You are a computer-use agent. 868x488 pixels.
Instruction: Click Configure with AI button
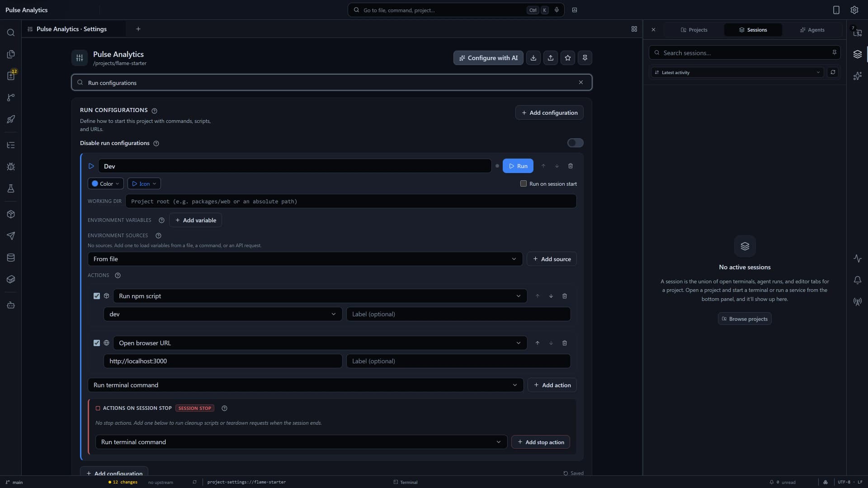tap(488, 58)
